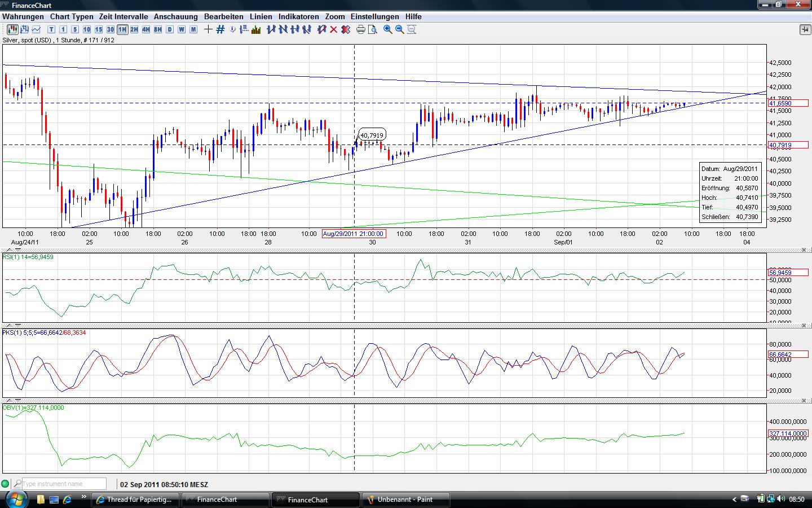The width and height of the screenshot is (812, 508).
Task: Toggle the 4H time interval button
Action: coord(146,29)
